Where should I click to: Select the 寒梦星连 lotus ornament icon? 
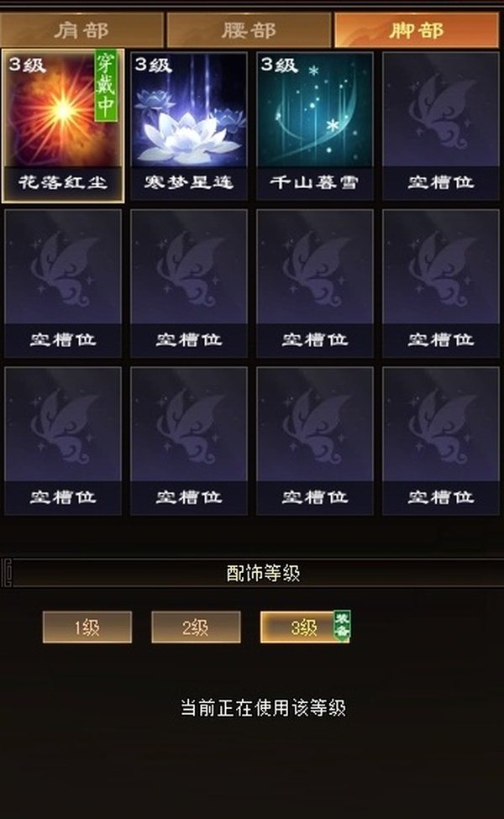(x=188, y=126)
